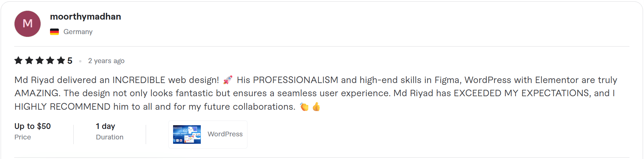Click the rocket emoji in review
This screenshot has height=159, width=644.
(228, 80)
